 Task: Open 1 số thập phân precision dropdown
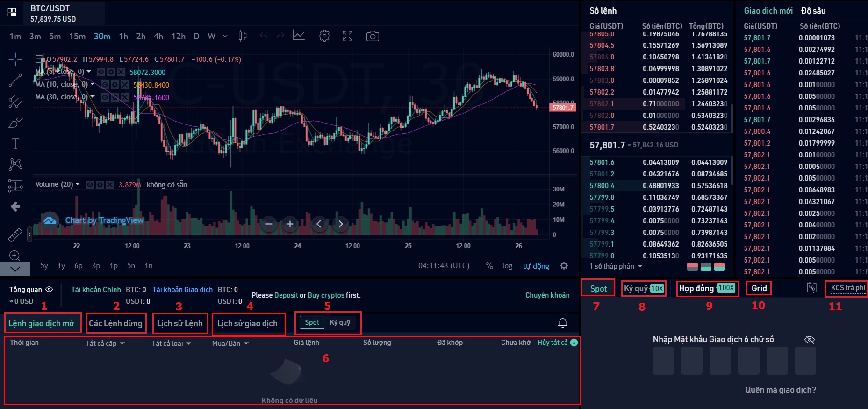click(x=616, y=266)
